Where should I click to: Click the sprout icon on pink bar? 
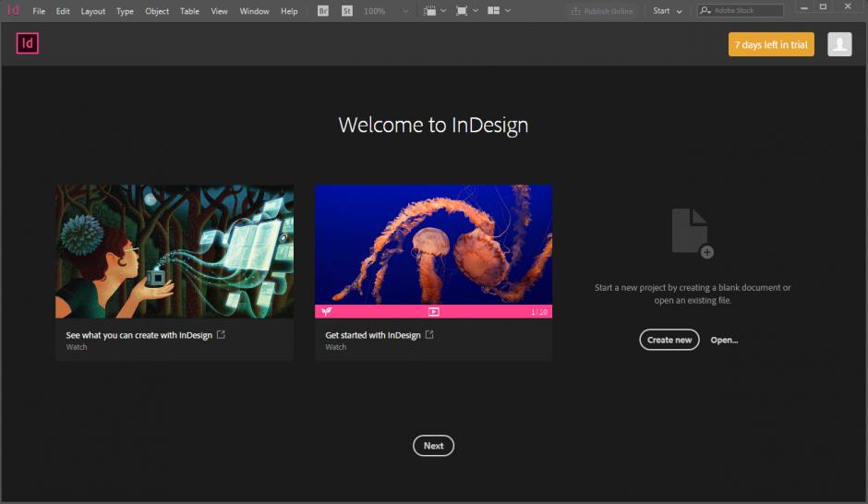coord(327,311)
